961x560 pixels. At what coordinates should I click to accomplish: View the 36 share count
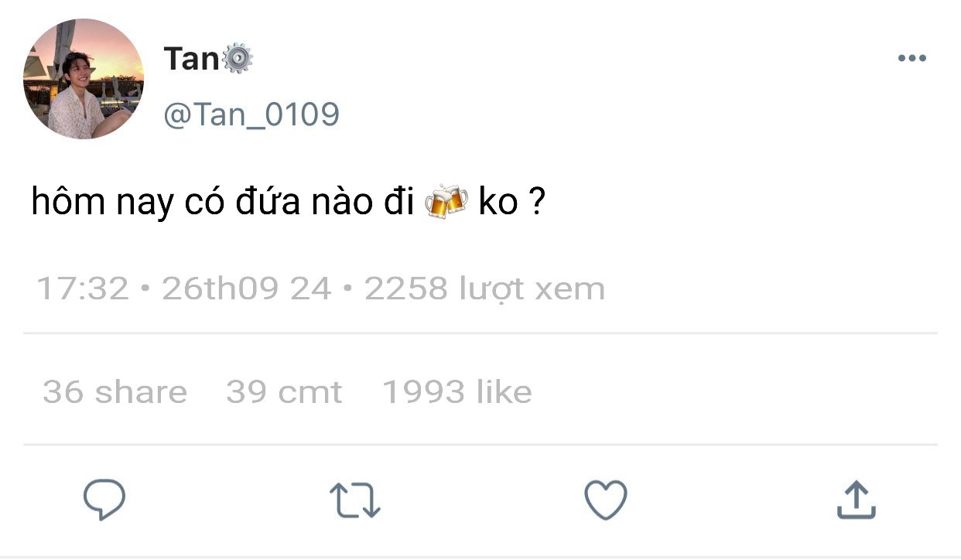(115, 392)
